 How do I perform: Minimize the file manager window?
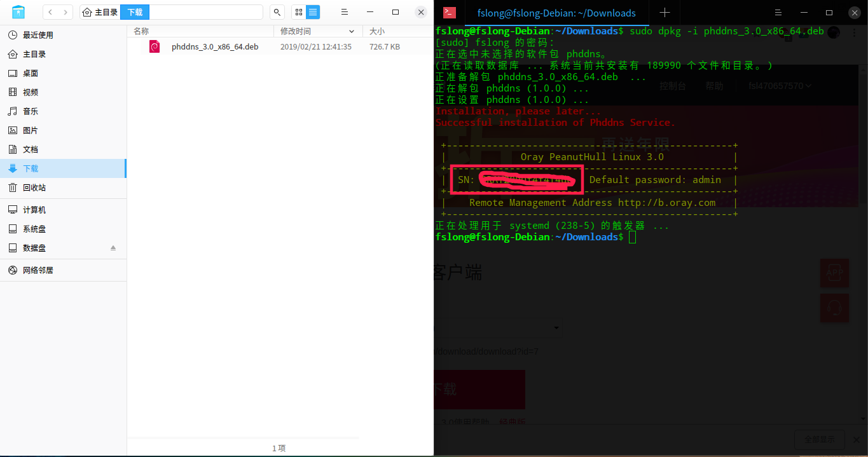[x=369, y=12]
